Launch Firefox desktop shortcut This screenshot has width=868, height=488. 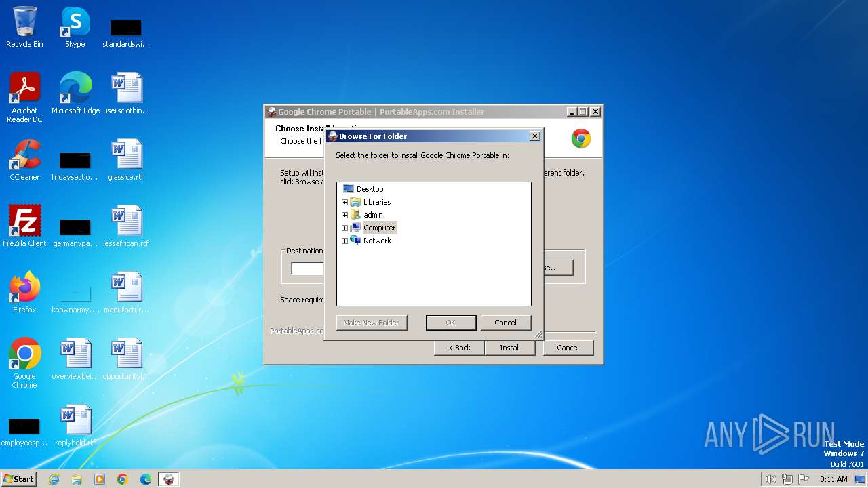point(24,293)
